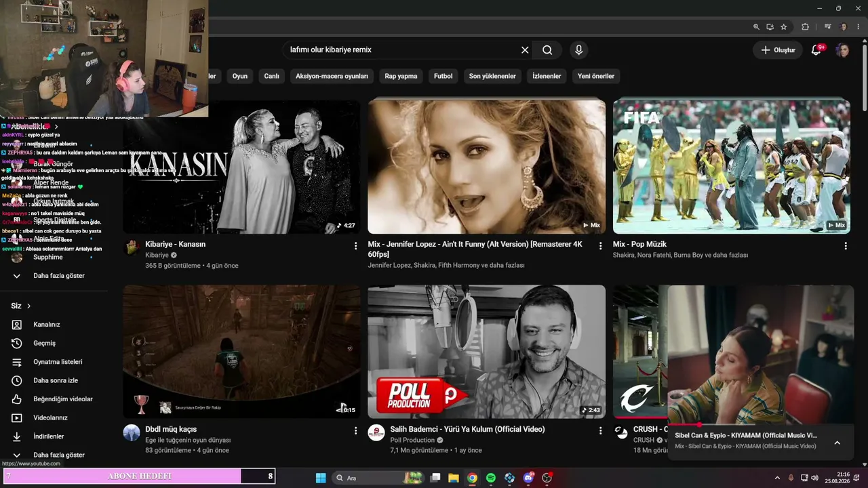Select the Oyun filter chip

tap(240, 76)
